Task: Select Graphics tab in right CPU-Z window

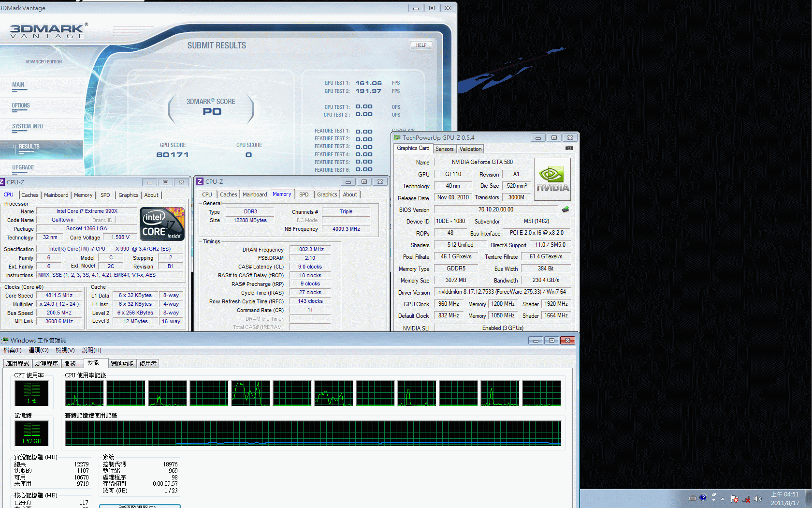Action: pos(327,194)
